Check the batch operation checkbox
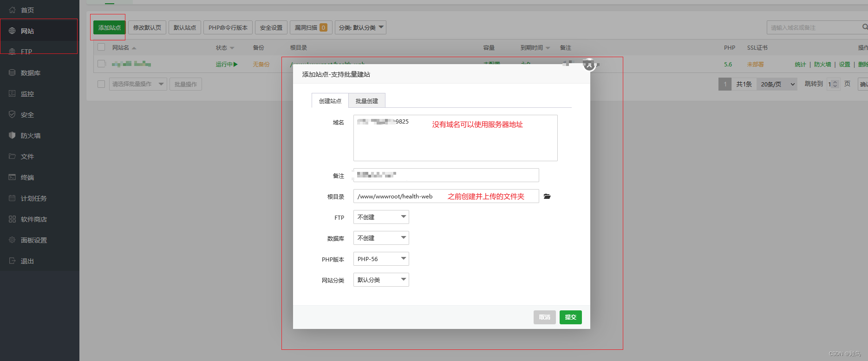This screenshot has height=361, width=868. (101, 84)
